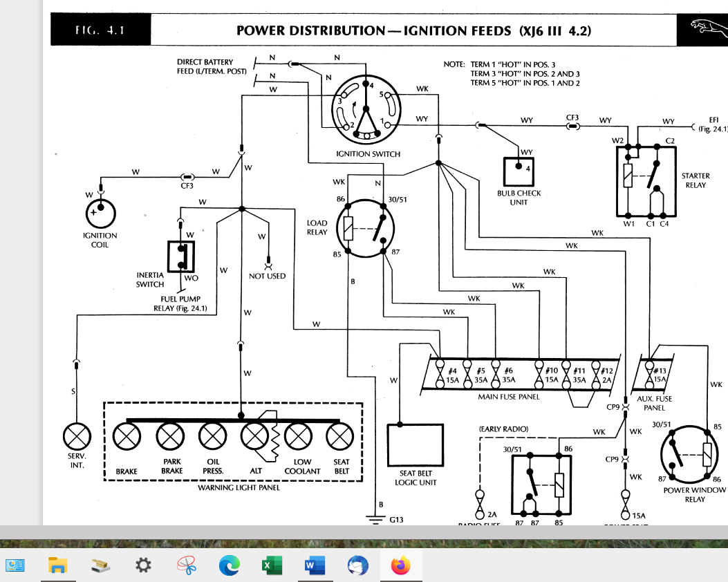The height and width of the screenshot is (582, 728).
Task: Click the seat belt logic unit box
Action: pos(416,446)
